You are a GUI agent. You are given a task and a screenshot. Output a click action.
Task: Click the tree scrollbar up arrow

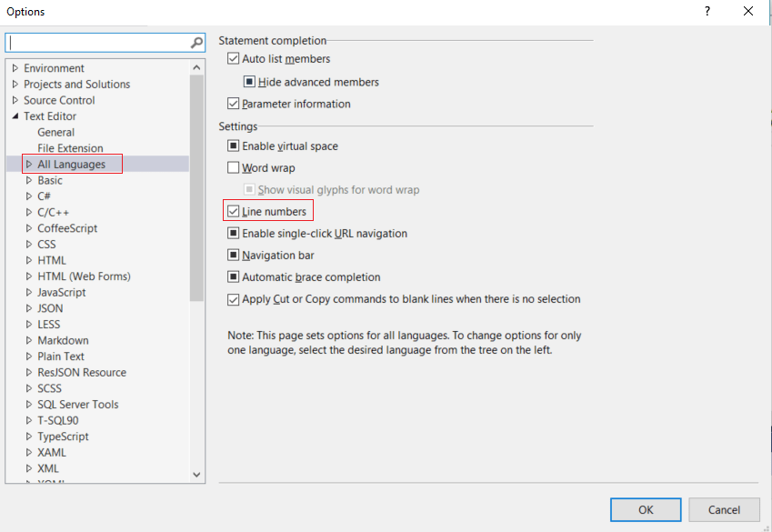(197, 67)
